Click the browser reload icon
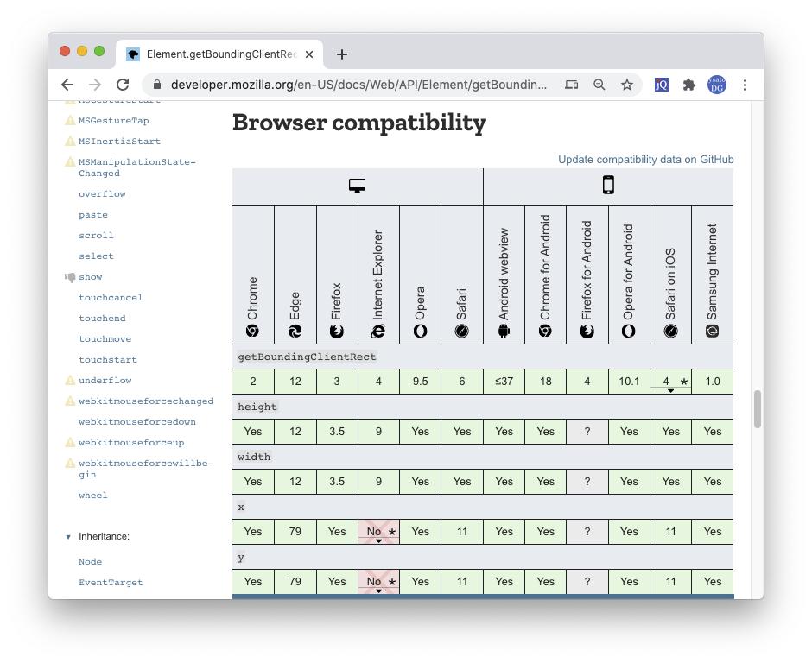This screenshot has height=663, width=812. (123, 85)
